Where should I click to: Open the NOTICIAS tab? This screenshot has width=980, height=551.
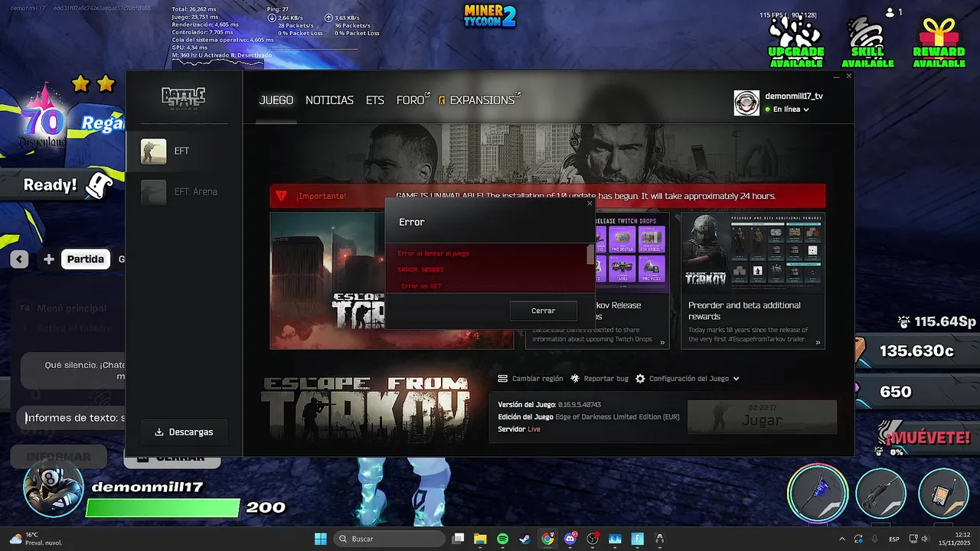(x=329, y=100)
